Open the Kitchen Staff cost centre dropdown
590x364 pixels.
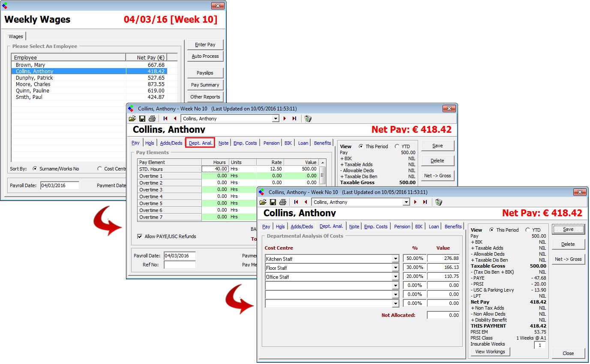pos(395,259)
